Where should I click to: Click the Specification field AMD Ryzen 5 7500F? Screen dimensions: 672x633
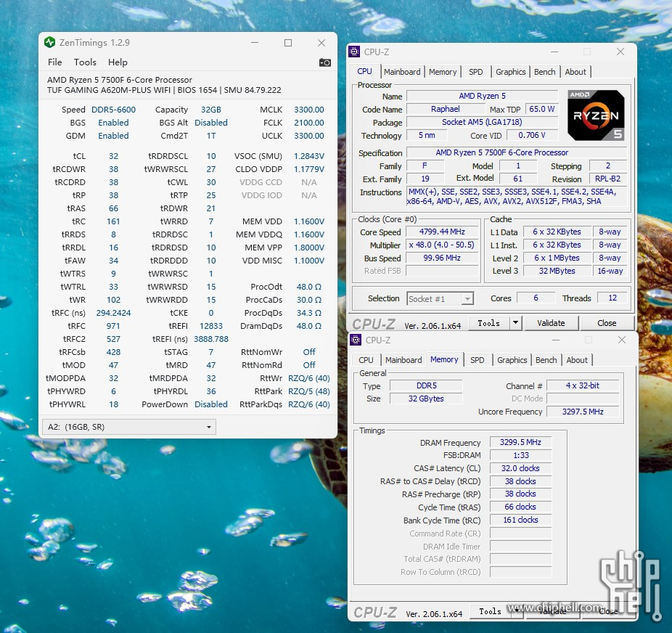(517, 152)
